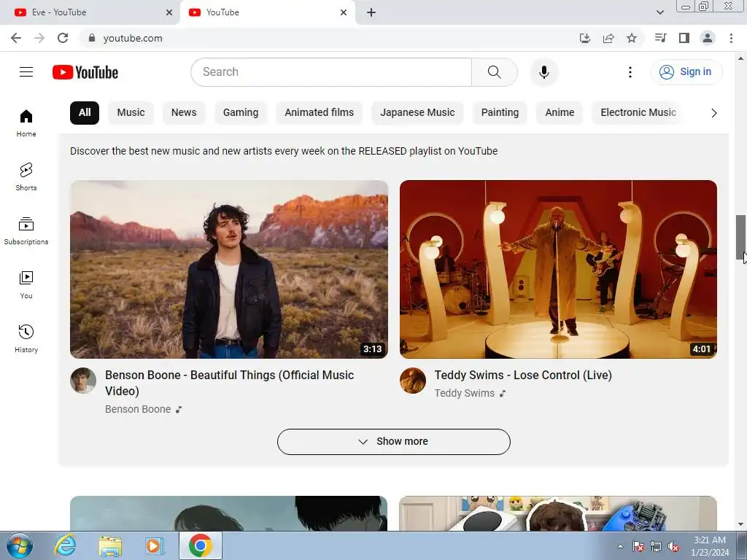Open History from sidebar
The width and height of the screenshot is (747, 560).
pyautogui.click(x=26, y=338)
